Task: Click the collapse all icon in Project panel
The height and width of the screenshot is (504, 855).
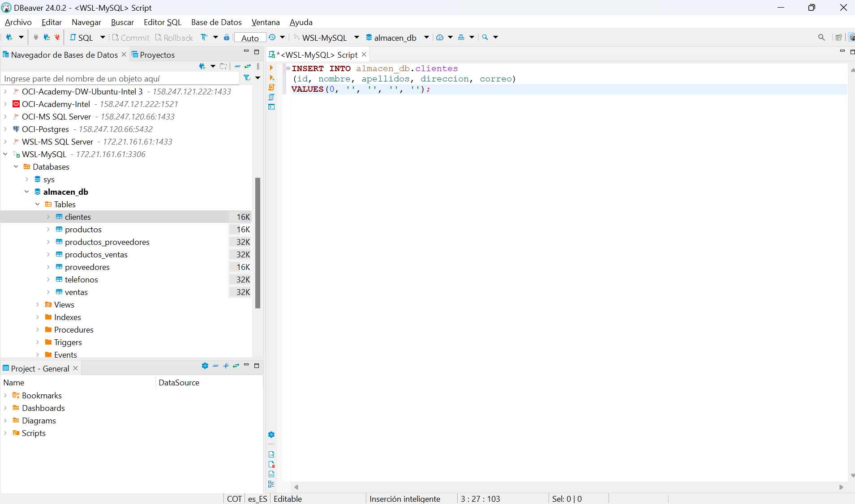Action: pos(215,366)
